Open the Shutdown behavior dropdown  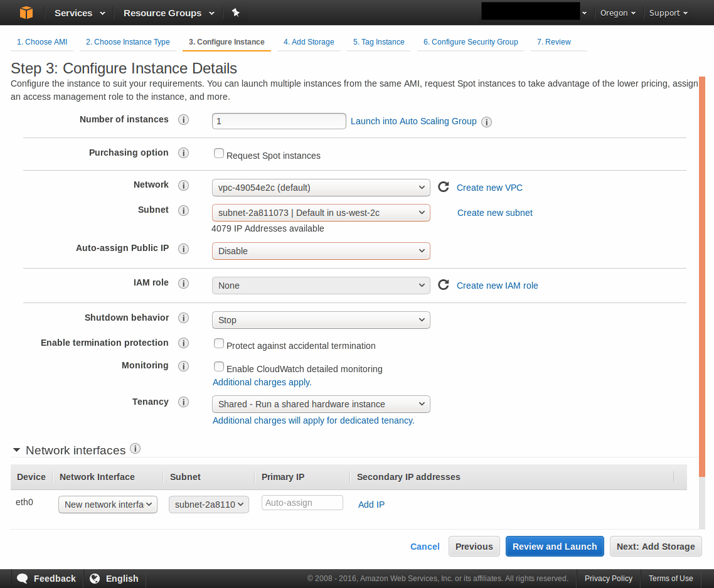coord(321,320)
